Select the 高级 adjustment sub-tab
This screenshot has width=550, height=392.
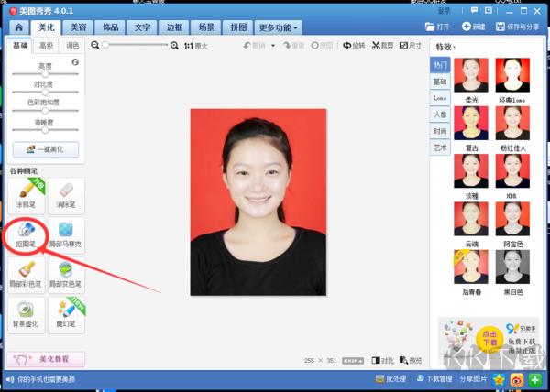tap(46, 46)
